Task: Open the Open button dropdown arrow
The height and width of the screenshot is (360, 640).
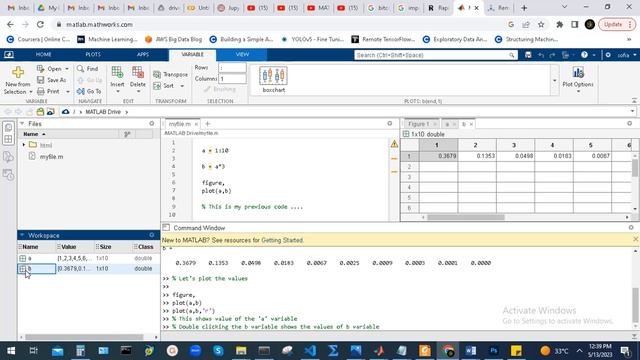Action: pyautogui.click(x=67, y=69)
